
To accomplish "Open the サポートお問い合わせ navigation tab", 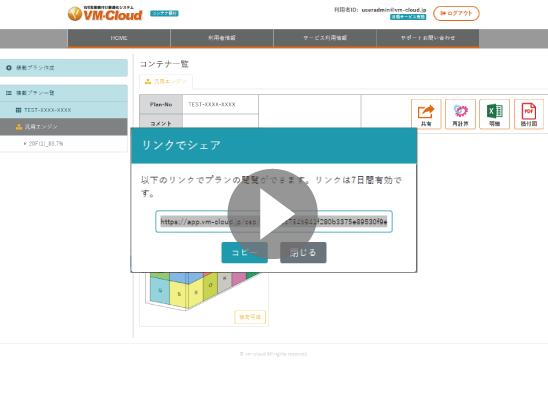I will [428, 38].
